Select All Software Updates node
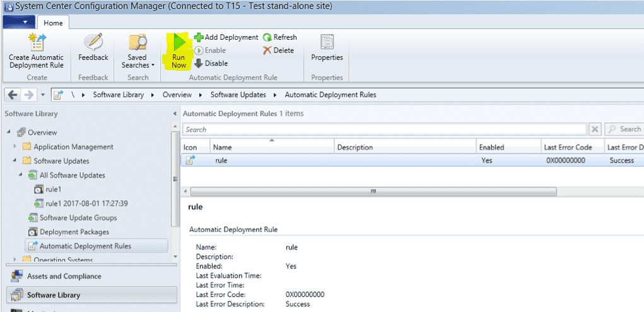The image size is (644, 312). [66, 175]
